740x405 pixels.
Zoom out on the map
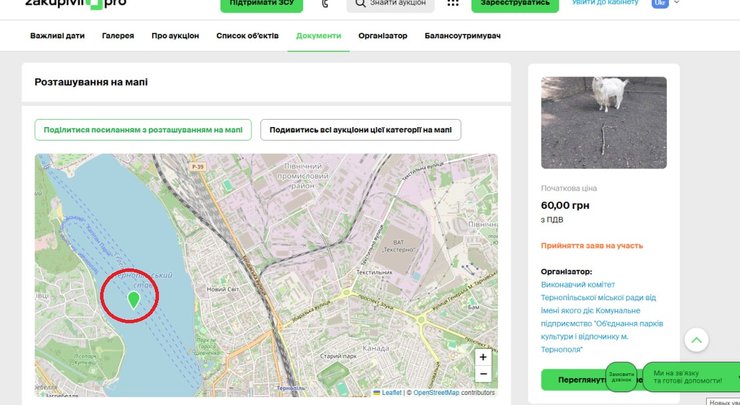(x=483, y=374)
